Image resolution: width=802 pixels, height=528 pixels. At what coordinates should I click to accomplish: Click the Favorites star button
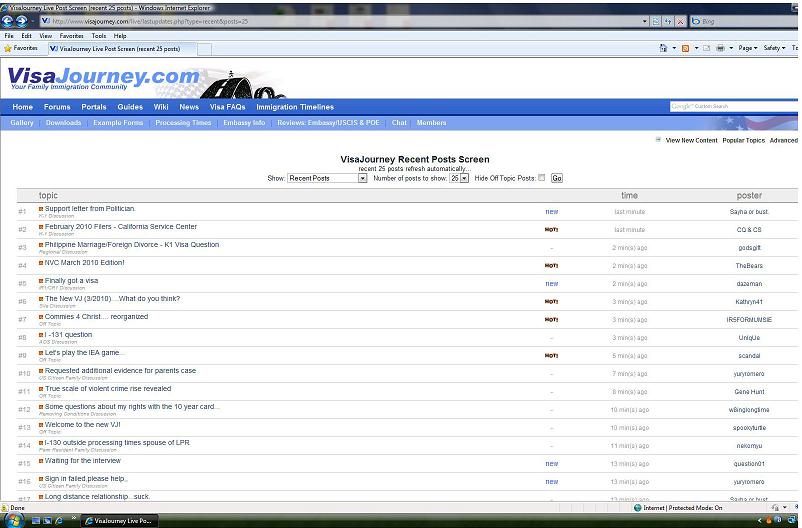[21, 48]
